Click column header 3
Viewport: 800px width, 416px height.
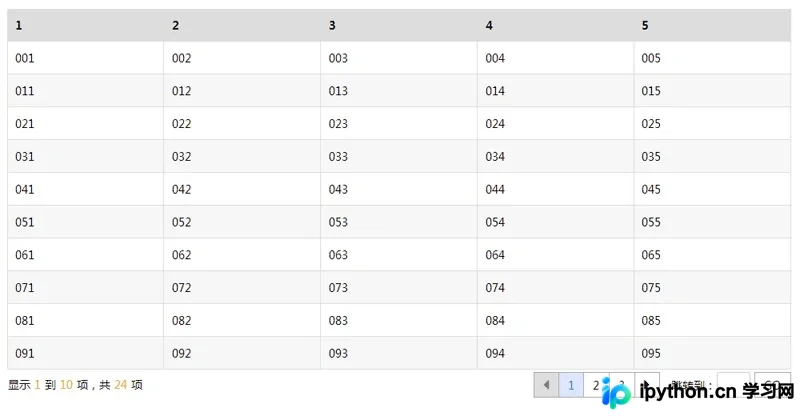[399, 25]
